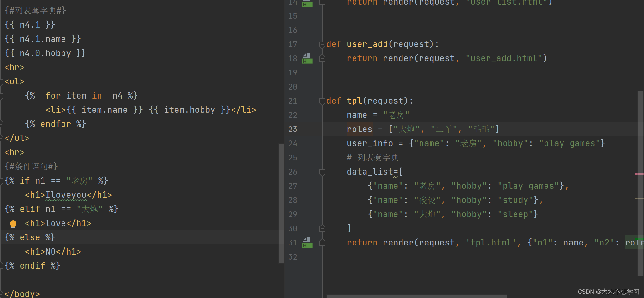Image resolution: width=644 pixels, height=298 pixels.
Task: Place cursor on 'roles' variable name
Action: click(360, 130)
